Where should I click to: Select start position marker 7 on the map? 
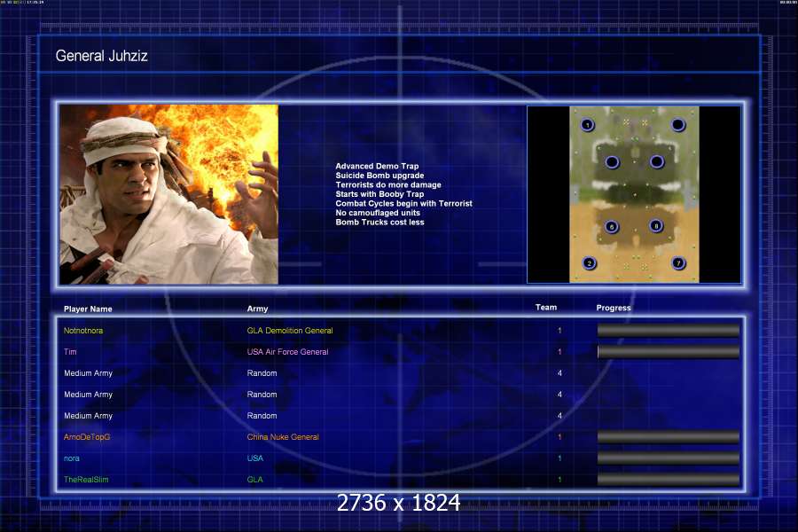point(678,262)
